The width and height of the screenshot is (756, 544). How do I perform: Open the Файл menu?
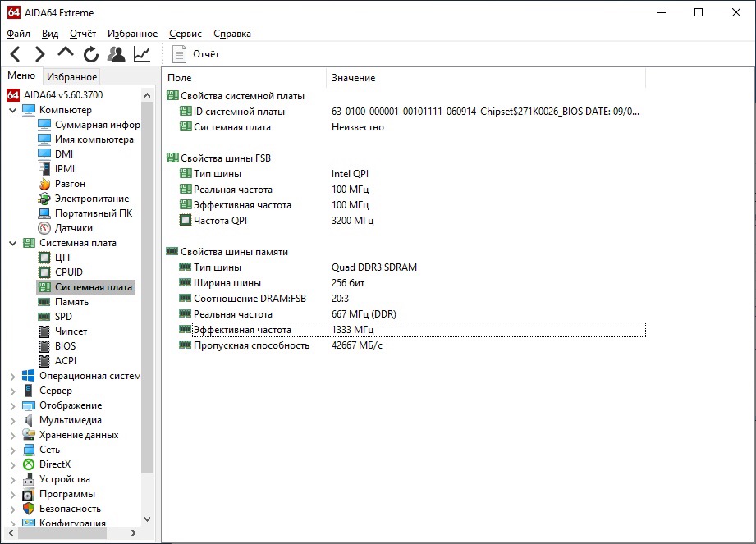point(18,34)
